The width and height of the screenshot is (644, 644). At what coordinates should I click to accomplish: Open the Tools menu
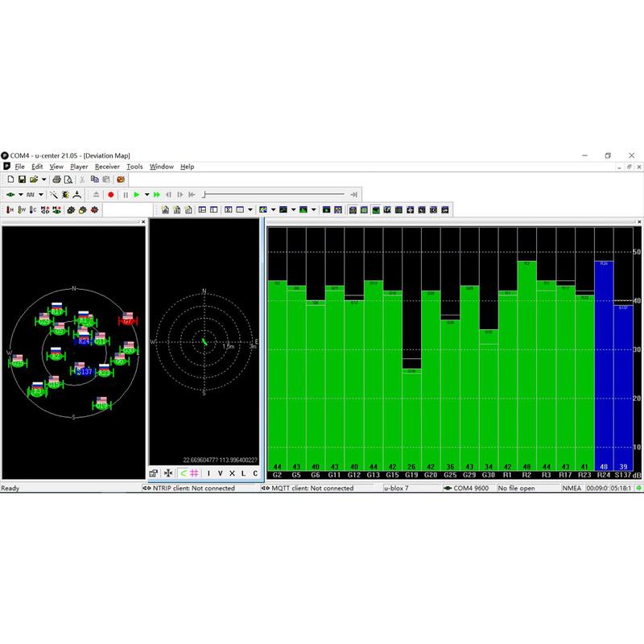134,167
